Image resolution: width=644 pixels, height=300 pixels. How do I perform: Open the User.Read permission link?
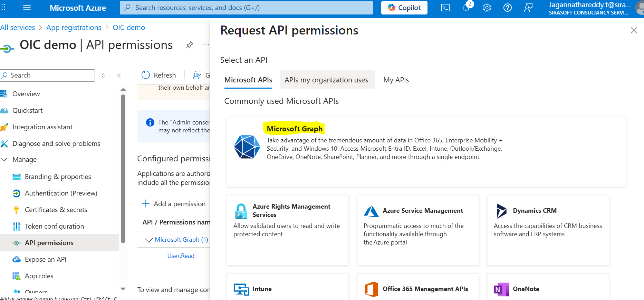(181, 256)
